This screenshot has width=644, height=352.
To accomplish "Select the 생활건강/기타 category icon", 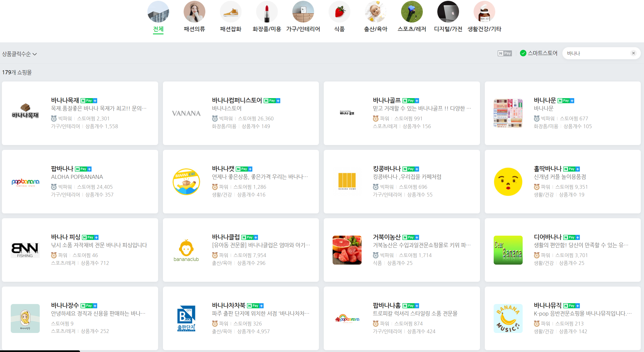I will click(484, 12).
